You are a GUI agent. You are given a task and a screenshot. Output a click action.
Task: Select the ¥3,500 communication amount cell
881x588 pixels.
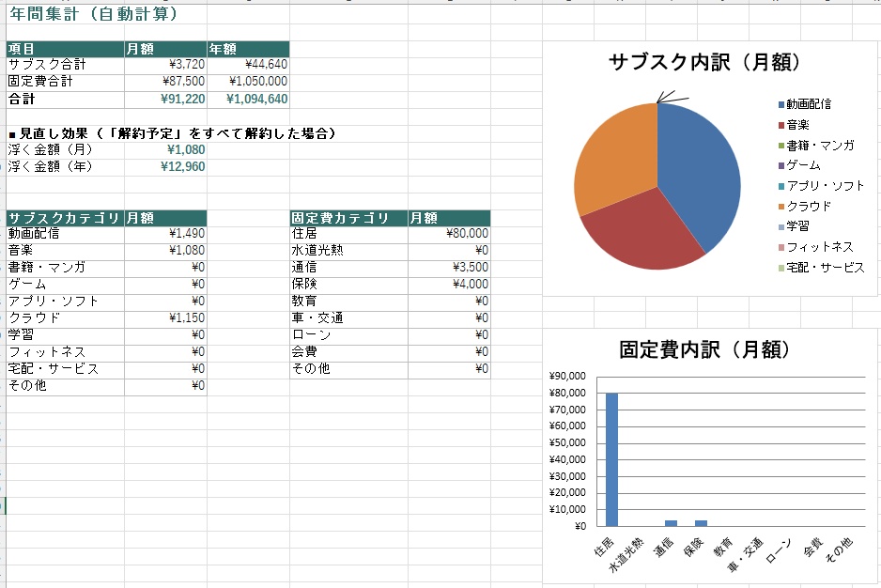pos(449,268)
